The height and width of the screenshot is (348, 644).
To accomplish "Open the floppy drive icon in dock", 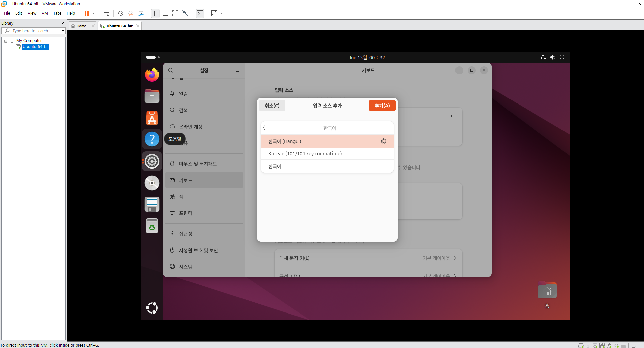I will point(152,204).
